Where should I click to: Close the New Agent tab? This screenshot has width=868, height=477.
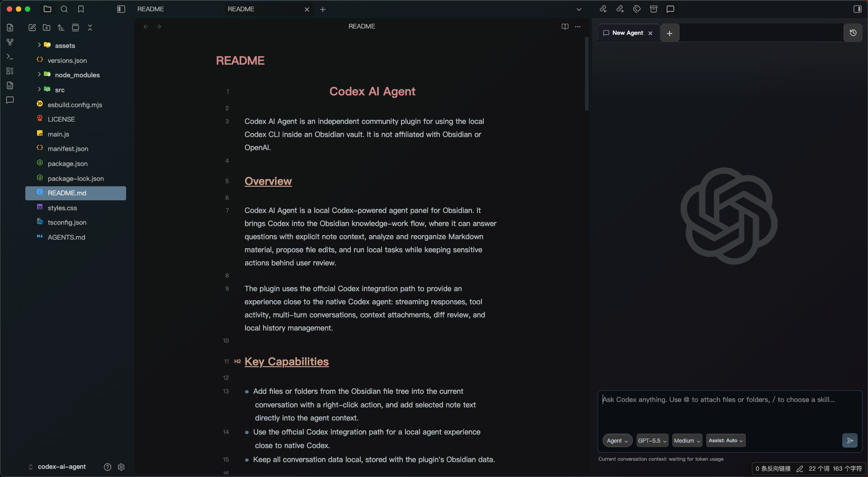click(650, 33)
